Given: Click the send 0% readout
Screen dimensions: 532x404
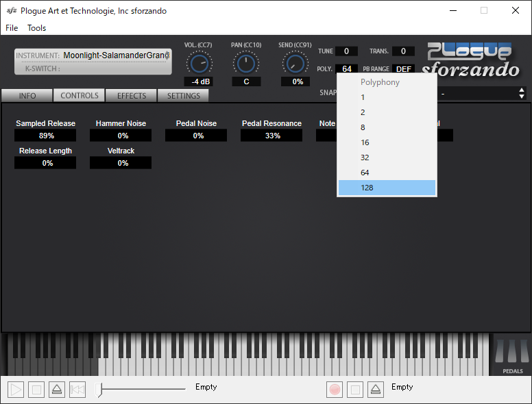Looking at the screenshot, I should [295, 81].
